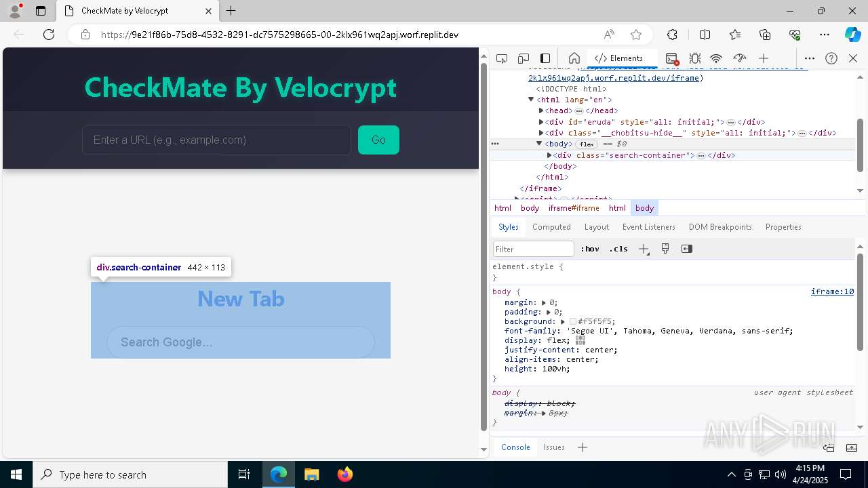This screenshot has width=868, height=488.
Task: Open the iframe:10 source link
Action: tap(832, 291)
